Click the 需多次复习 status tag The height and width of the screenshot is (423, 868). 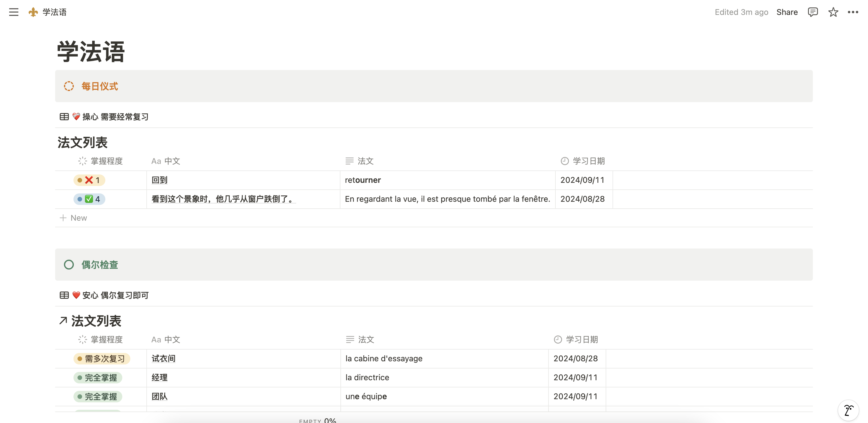[102, 359]
